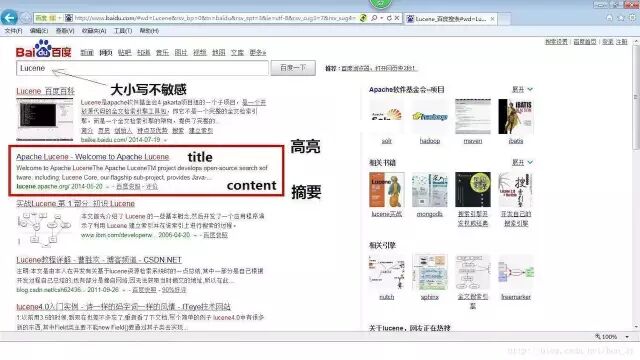Refresh the page using the reload icon
The image size is (640, 360).
point(389,18)
